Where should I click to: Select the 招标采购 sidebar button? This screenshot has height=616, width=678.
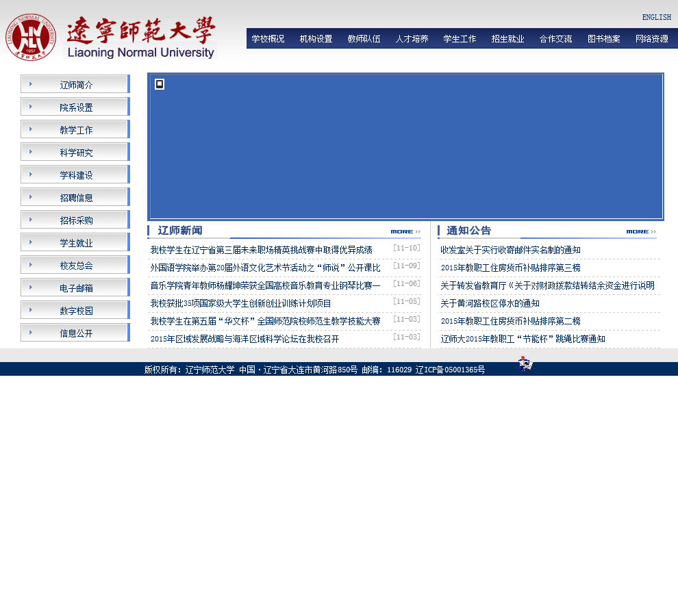tap(75, 220)
